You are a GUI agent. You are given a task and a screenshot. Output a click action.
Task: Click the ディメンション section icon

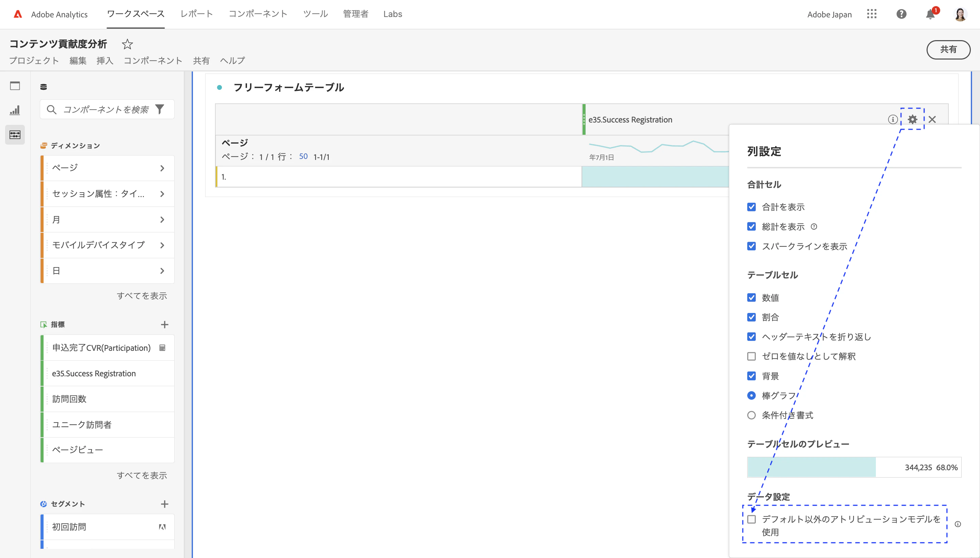[x=44, y=146]
